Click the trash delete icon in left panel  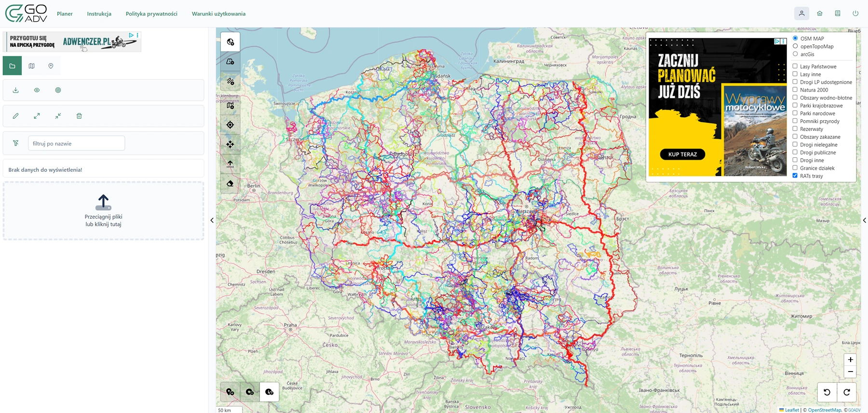tap(79, 116)
